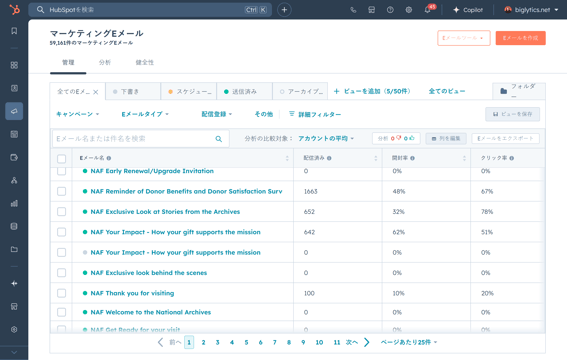Open the automation workflow icon in sidebar

pyautogui.click(x=14, y=180)
